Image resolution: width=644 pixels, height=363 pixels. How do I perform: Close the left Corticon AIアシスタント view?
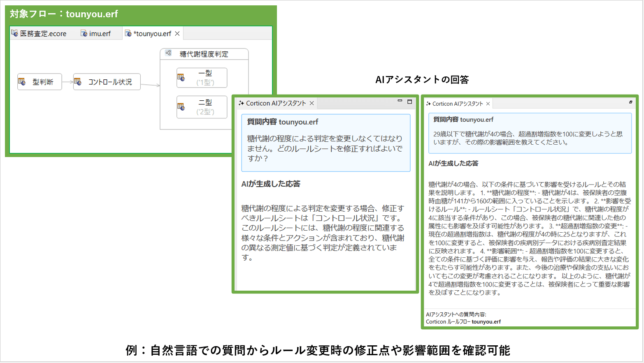[312, 103]
